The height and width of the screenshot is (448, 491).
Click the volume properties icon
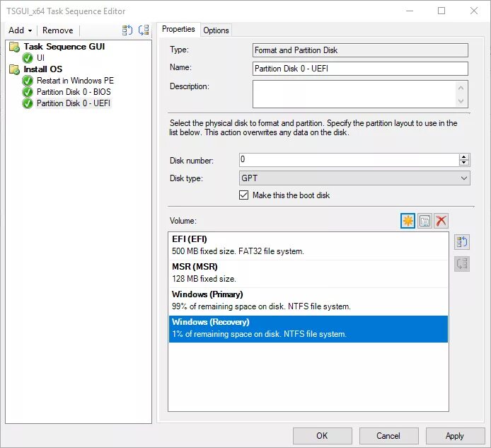424,221
